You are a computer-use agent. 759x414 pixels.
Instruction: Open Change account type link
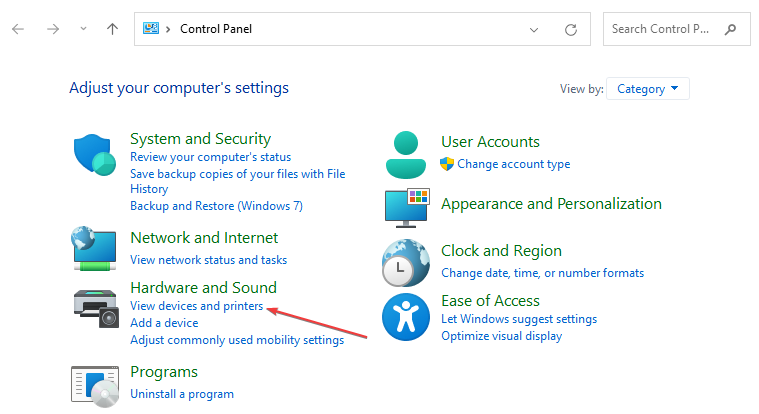pos(514,164)
